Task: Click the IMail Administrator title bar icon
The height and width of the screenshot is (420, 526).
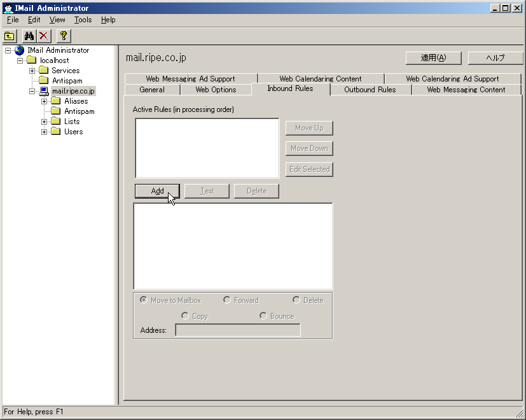Action: coord(8,8)
